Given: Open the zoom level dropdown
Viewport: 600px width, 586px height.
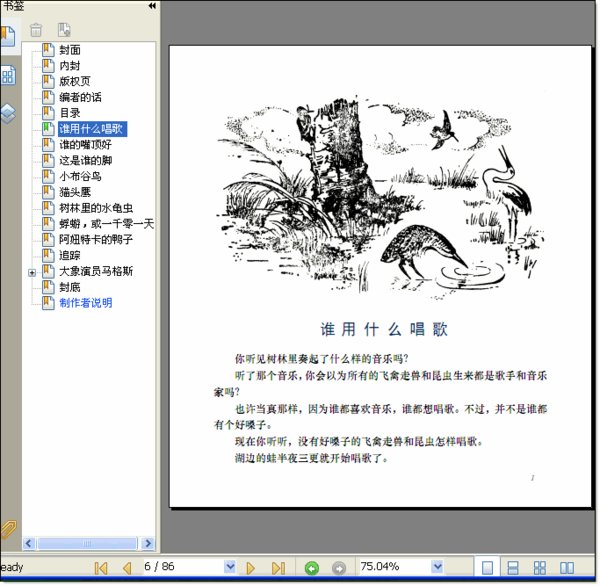Looking at the screenshot, I should click(x=437, y=566).
